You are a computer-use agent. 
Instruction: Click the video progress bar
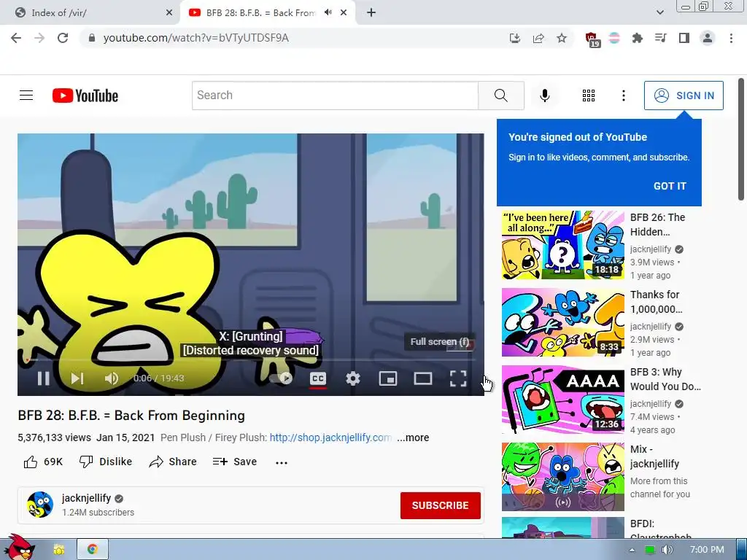[x=251, y=359]
